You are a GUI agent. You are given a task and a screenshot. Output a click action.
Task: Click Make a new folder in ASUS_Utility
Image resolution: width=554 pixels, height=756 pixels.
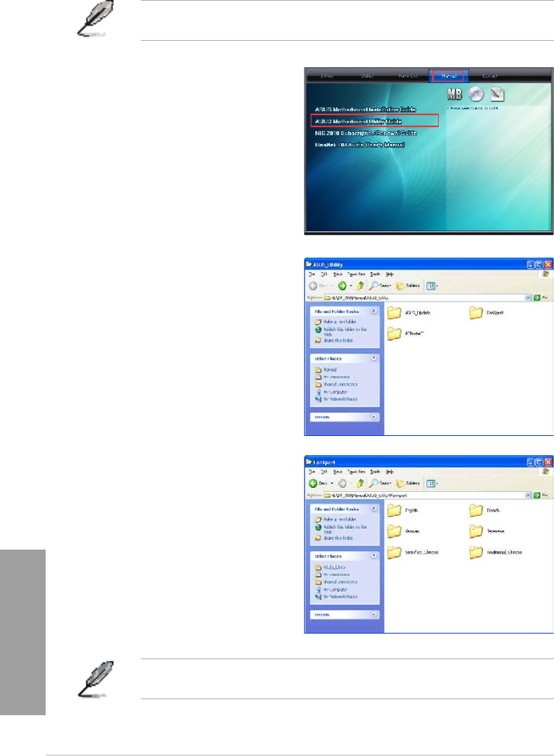336,322
